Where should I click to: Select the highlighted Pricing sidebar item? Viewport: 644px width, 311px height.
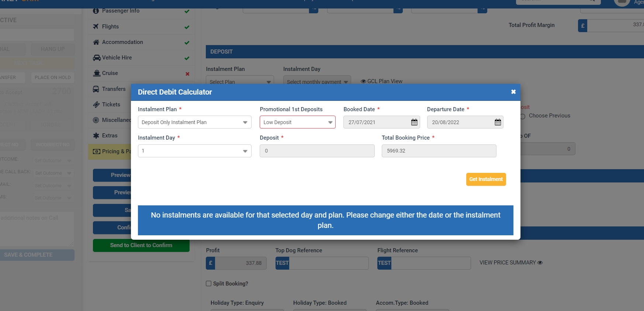[110, 151]
